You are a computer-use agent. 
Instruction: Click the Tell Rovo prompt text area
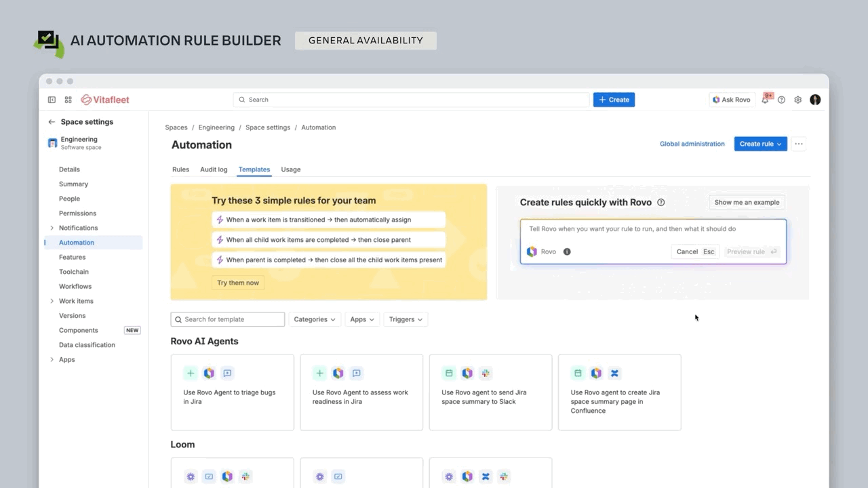(653, 229)
